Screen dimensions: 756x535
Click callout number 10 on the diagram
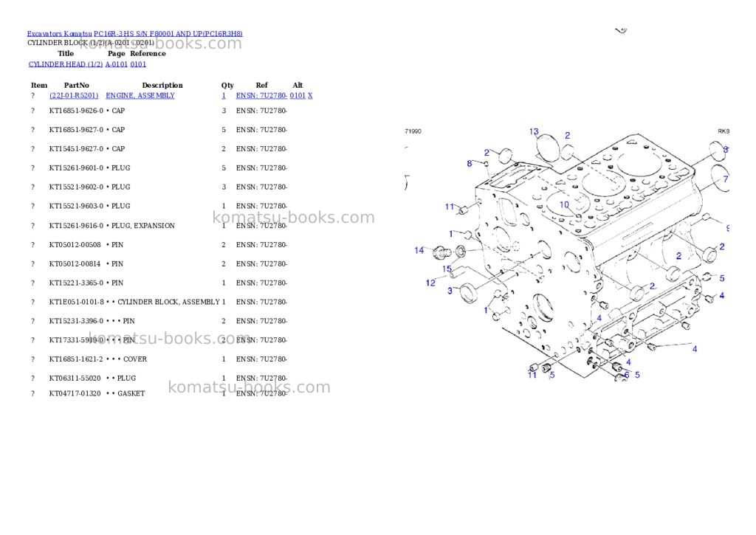(x=564, y=205)
